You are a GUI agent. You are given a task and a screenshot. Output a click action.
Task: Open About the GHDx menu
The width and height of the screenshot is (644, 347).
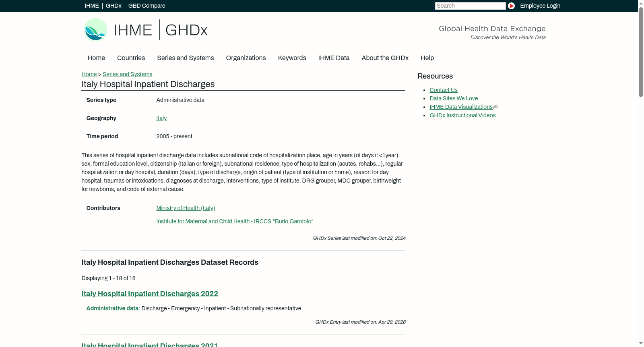point(385,58)
